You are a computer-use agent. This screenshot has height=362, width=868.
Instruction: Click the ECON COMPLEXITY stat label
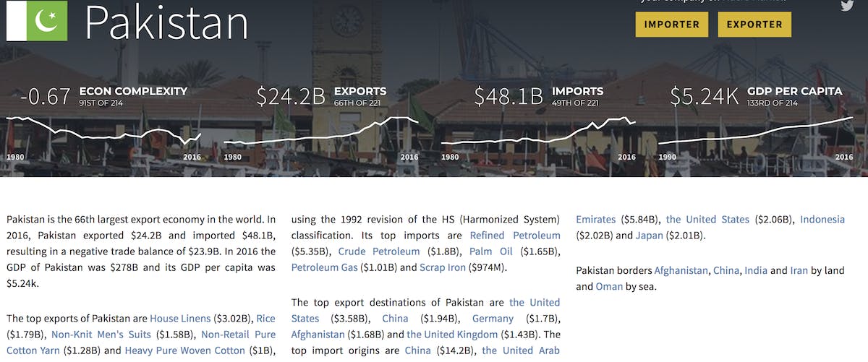point(133,91)
